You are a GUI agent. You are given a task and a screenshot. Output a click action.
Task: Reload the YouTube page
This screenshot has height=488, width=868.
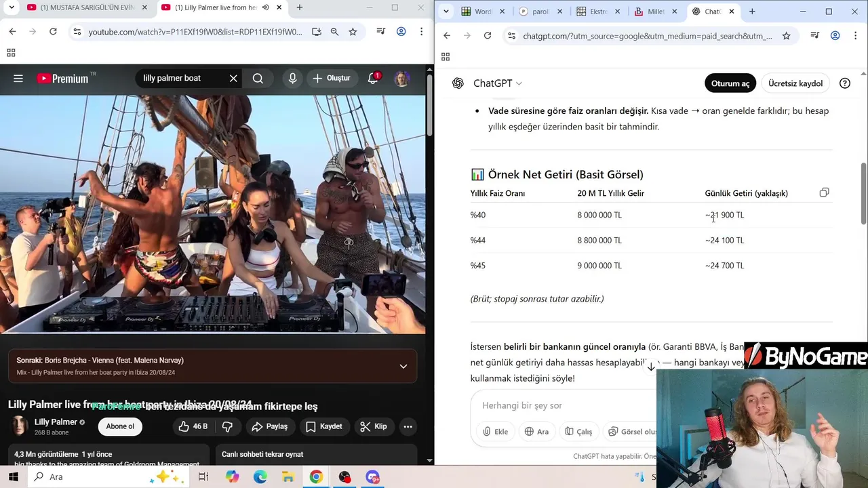coord(53,32)
